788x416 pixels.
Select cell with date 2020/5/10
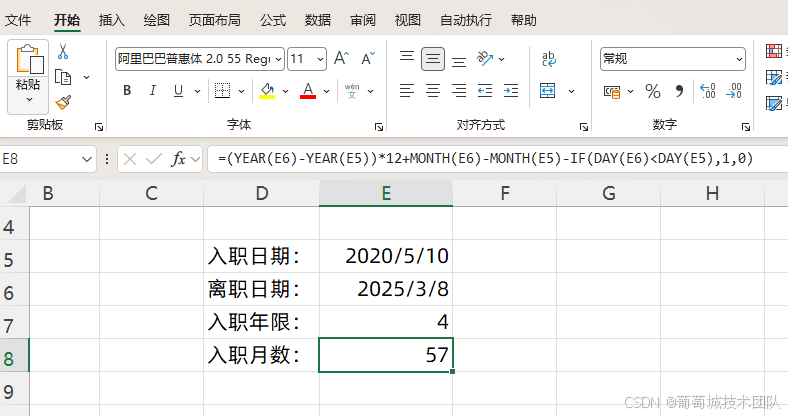click(386, 256)
